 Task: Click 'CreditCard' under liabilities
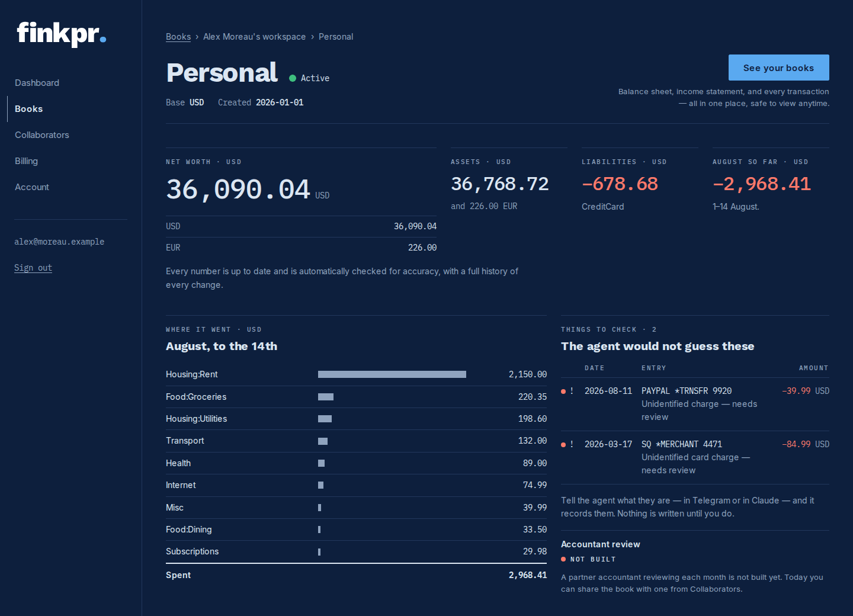pos(603,207)
